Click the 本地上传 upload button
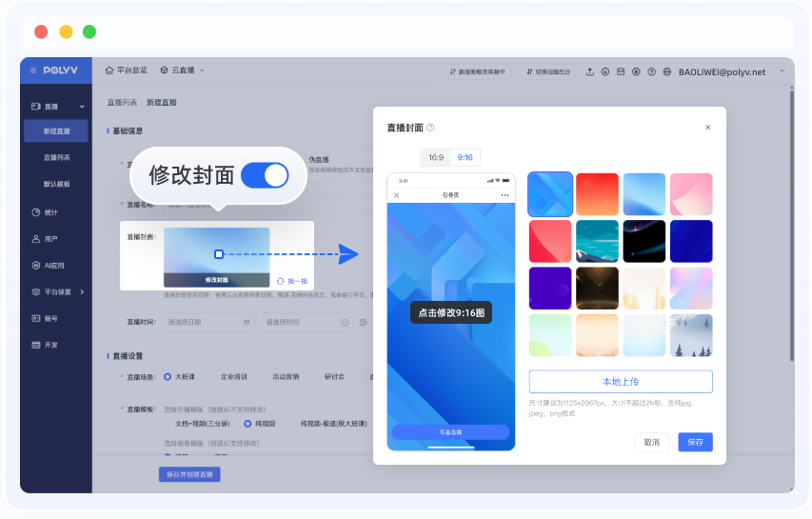The height and width of the screenshot is (519, 812). pos(621,382)
